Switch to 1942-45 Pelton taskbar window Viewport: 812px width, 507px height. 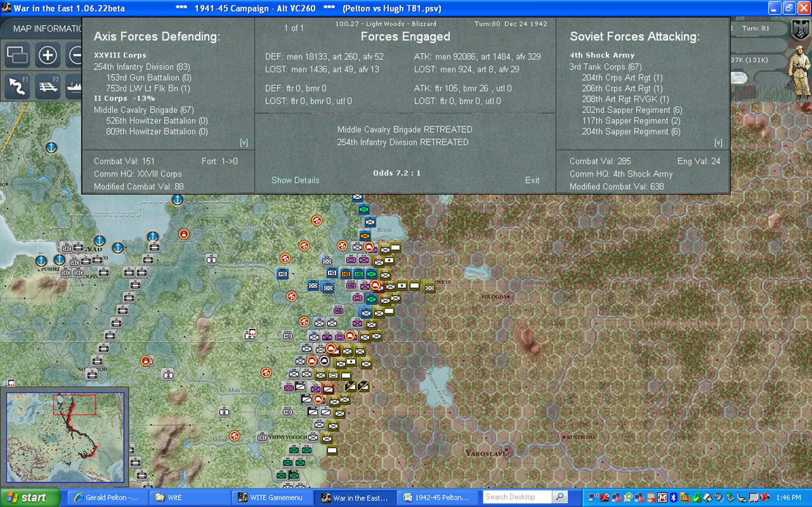[437, 498]
